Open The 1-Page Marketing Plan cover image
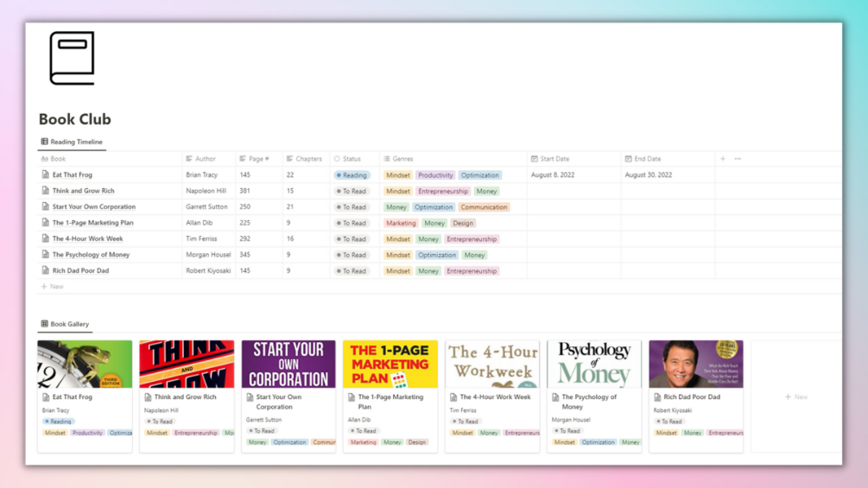Image resolution: width=868 pixels, height=488 pixels. tap(390, 364)
